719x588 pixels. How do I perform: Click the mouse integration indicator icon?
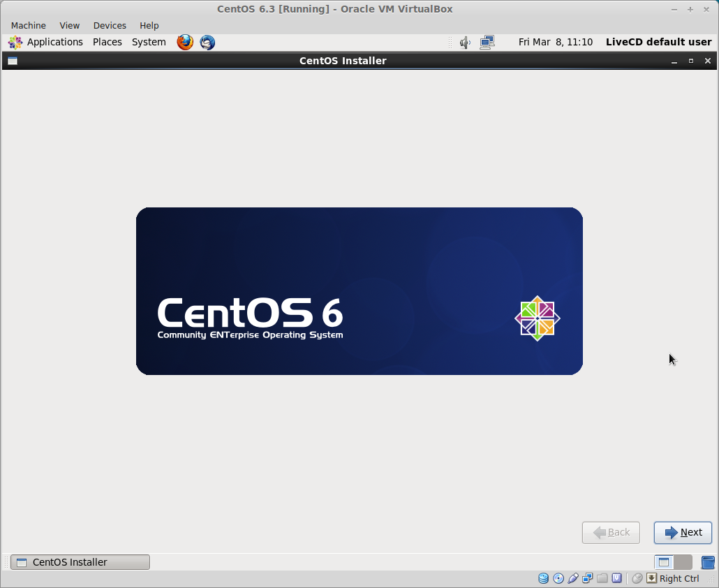pyautogui.click(x=637, y=578)
